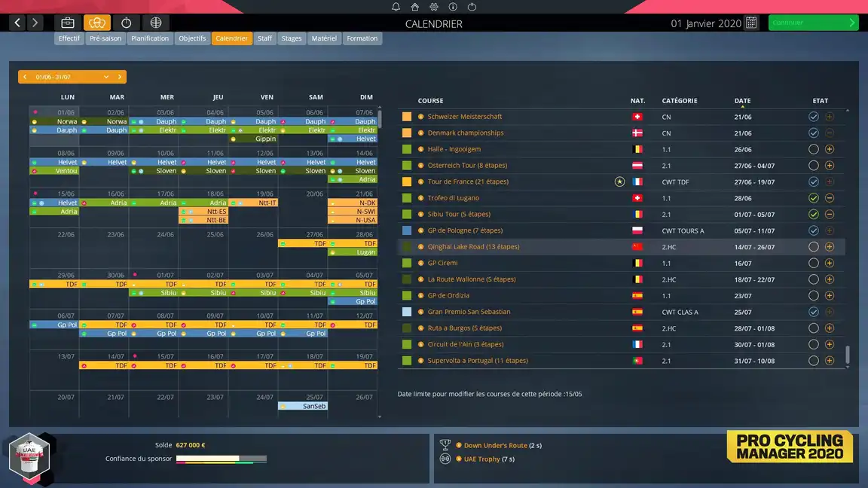This screenshot has height=488, width=868.
Task: Toggle status circle for Qinghai Lake Road
Action: pyautogui.click(x=813, y=247)
